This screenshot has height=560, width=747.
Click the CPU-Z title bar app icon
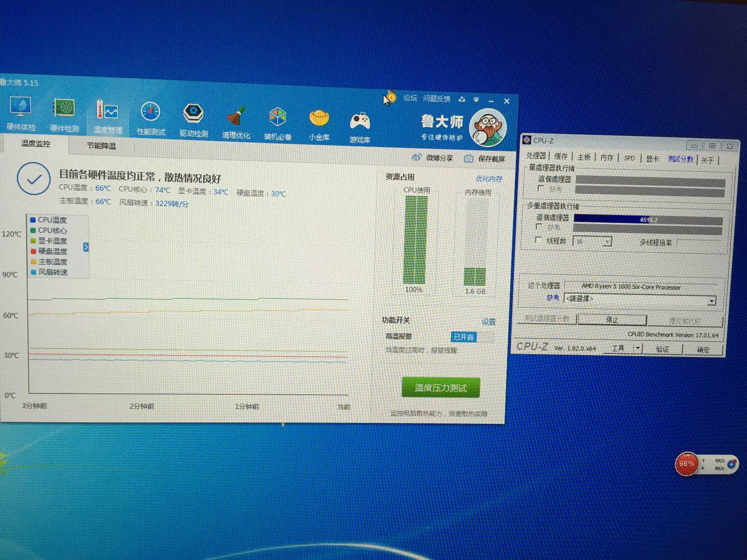pyautogui.click(x=527, y=140)
